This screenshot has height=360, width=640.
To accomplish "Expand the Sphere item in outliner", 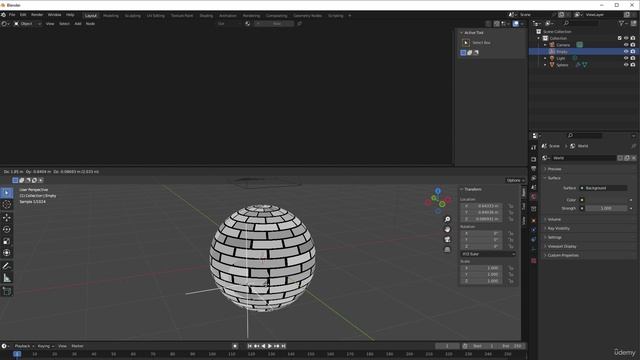I will [x=545, y=65].
